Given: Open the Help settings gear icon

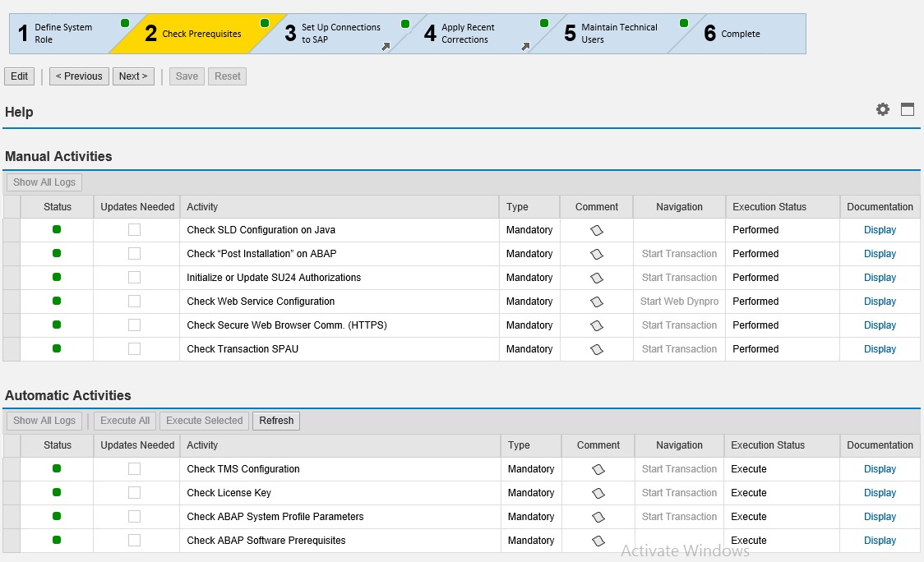Looking at the screenshot, I should coord(882,109).
